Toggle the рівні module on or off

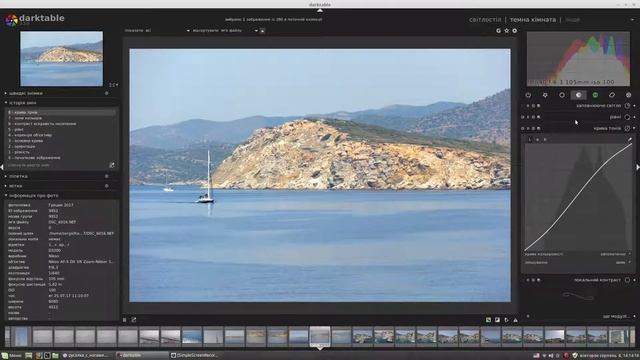tap(523, 117)
